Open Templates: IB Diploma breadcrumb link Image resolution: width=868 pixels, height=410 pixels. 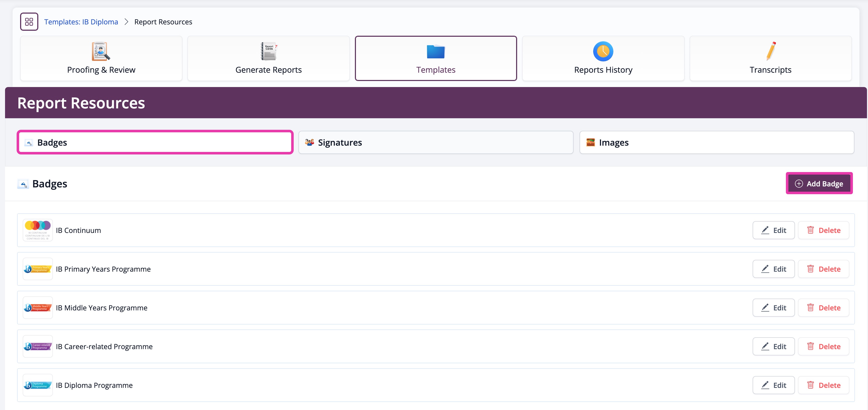coord(81,22)
